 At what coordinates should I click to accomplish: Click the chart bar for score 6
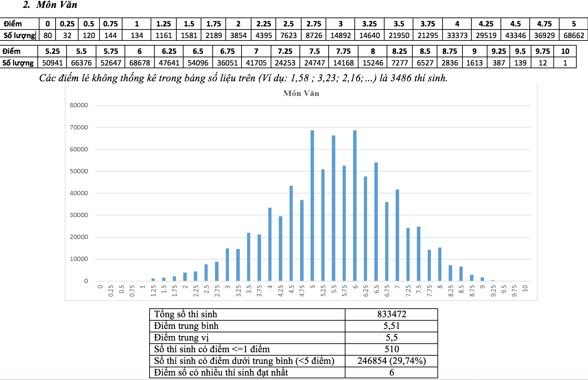(x=355, y=206)
